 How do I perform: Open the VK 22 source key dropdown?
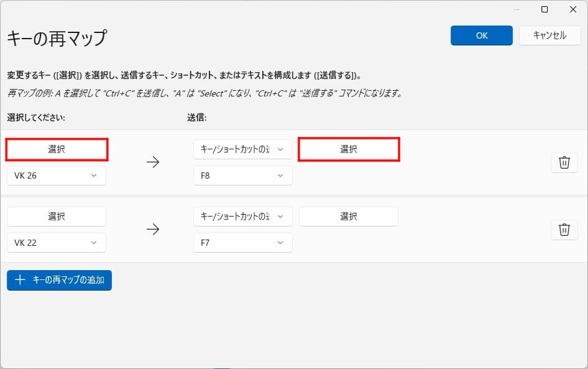[x=57, y=243]
